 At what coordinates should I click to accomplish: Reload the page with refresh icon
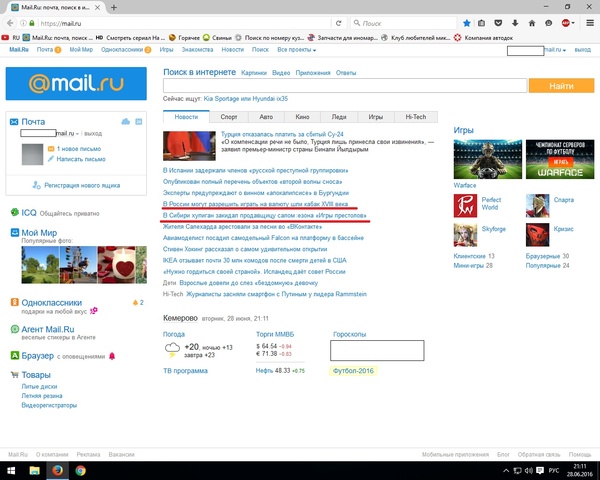click(x=339, y=23)
